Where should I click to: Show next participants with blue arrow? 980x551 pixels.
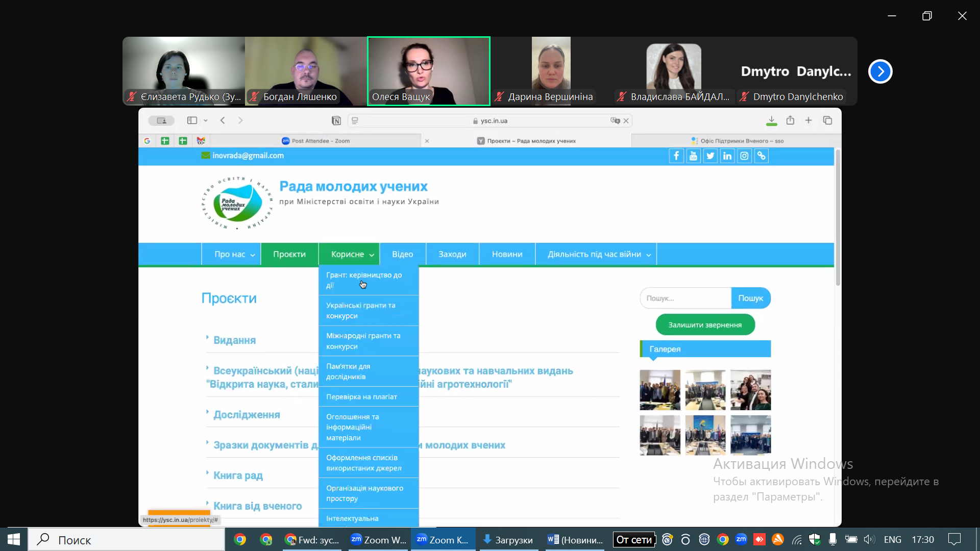(x=880, y=71)
